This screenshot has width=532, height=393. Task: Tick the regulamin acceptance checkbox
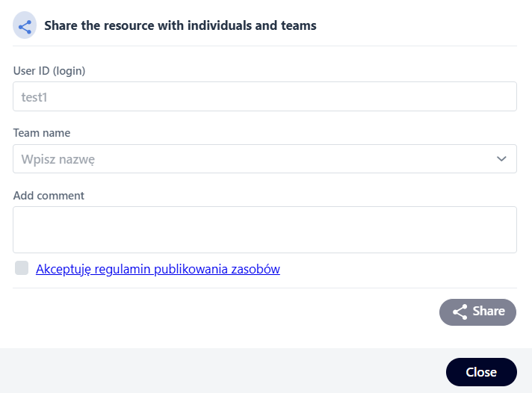pos(22,268)
